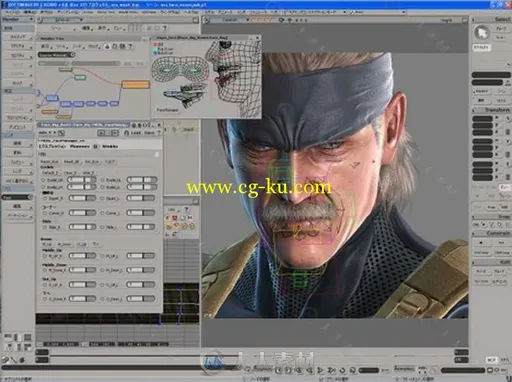Click the eye icon in viewport header

point(289,20)
